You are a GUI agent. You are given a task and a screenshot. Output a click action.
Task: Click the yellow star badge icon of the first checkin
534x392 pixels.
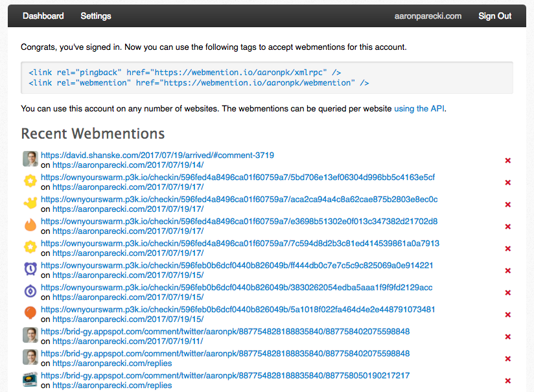[x=30, y=181]
